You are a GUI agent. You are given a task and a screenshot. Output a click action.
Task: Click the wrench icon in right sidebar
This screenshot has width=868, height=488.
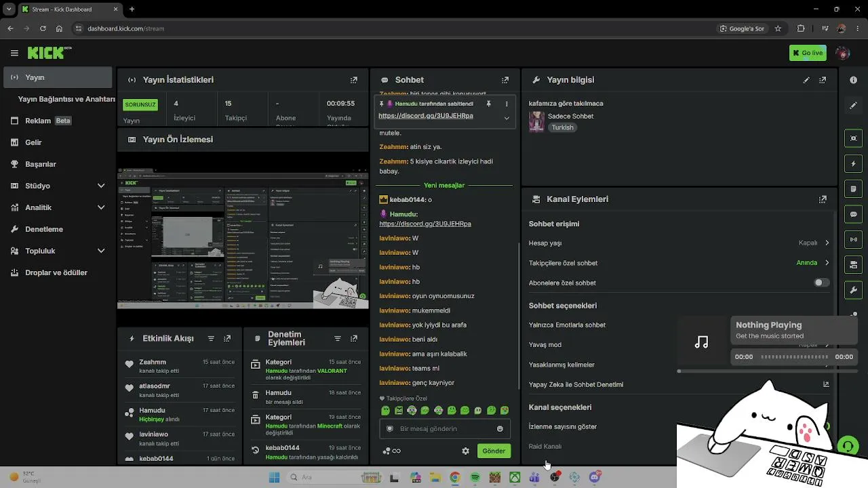pyautogui.click(x=853, y=290)
